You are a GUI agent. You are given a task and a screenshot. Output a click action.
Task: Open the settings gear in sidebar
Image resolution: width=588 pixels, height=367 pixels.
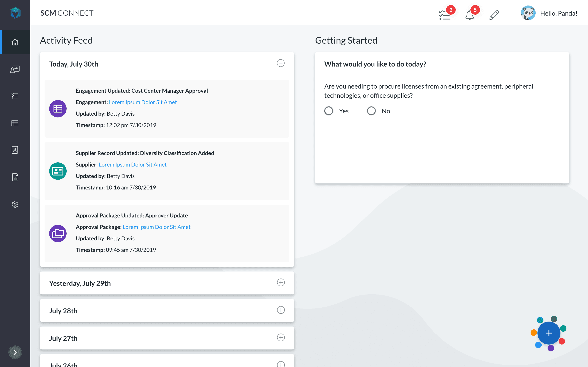click(15, 204)
